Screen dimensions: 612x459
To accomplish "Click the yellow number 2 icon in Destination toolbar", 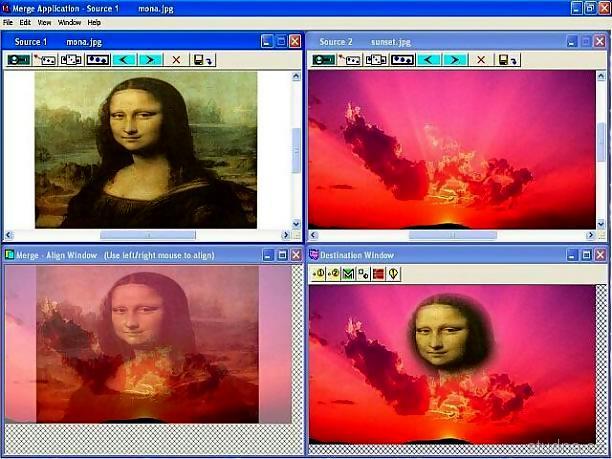I will [x=333, y=274].
